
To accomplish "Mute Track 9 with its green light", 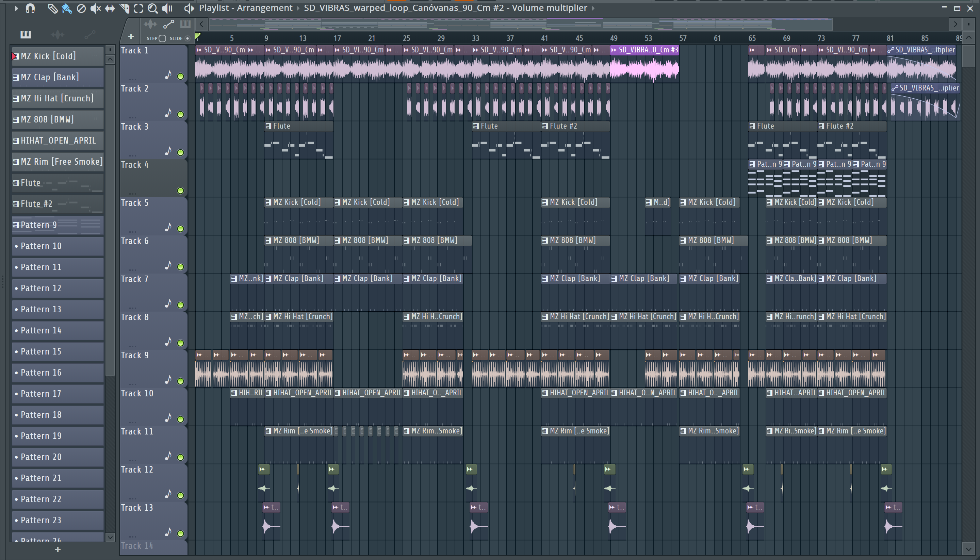I will (180, 381).
